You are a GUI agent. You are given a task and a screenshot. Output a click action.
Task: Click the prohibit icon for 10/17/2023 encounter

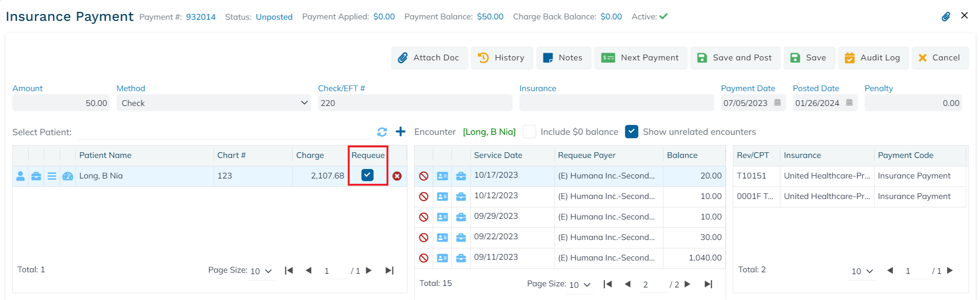424,176
